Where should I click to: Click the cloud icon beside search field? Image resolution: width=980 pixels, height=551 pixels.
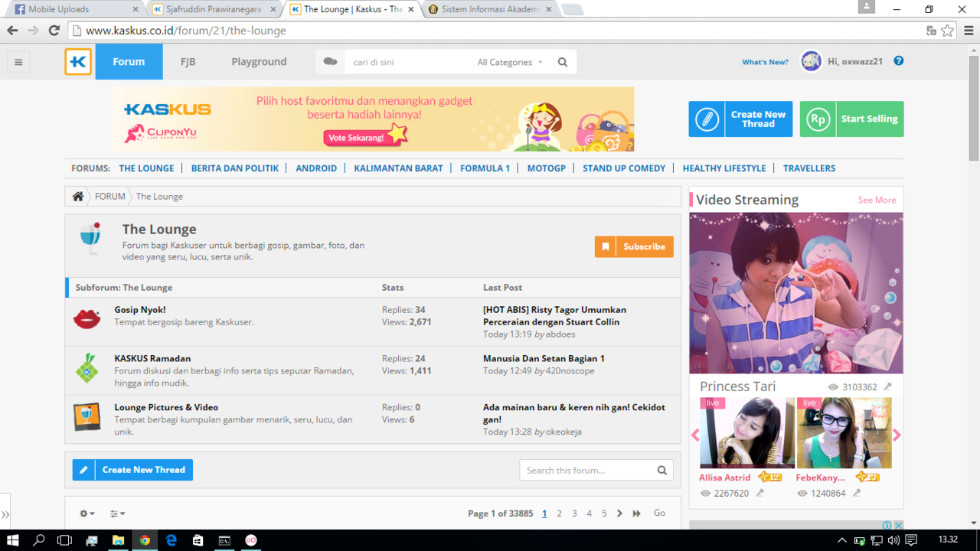coord(330,62)
